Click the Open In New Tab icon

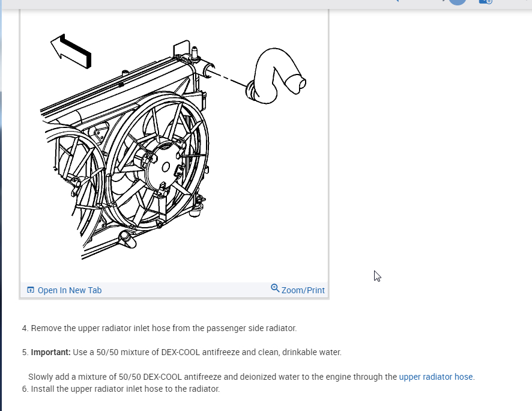click(x=31, y=290)
